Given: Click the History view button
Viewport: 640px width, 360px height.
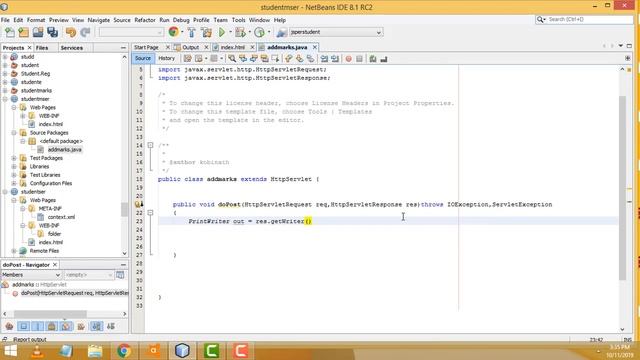Looking at the screenshot, I should 167,58.
